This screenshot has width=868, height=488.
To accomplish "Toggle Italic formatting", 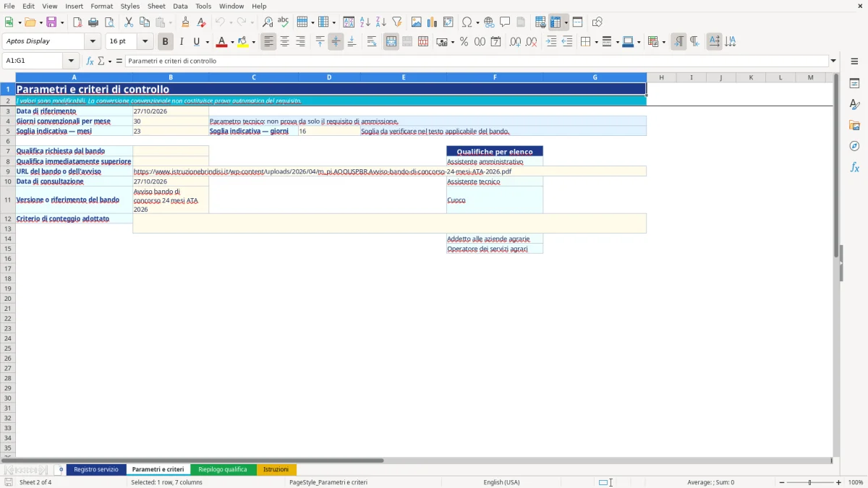I will click(182, 42).
